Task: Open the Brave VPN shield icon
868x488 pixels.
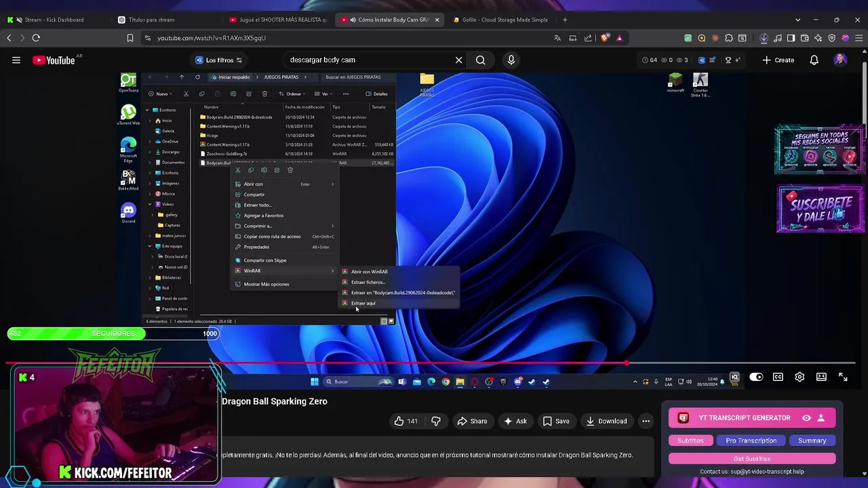Action: click(832, 38)
